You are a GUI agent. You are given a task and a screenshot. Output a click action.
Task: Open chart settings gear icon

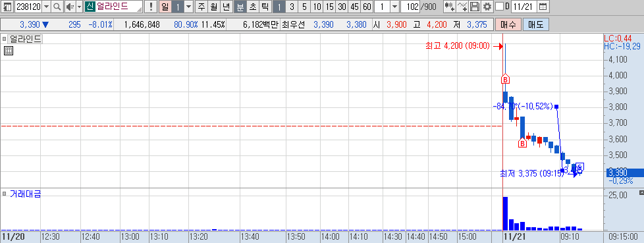pos(487,7)
